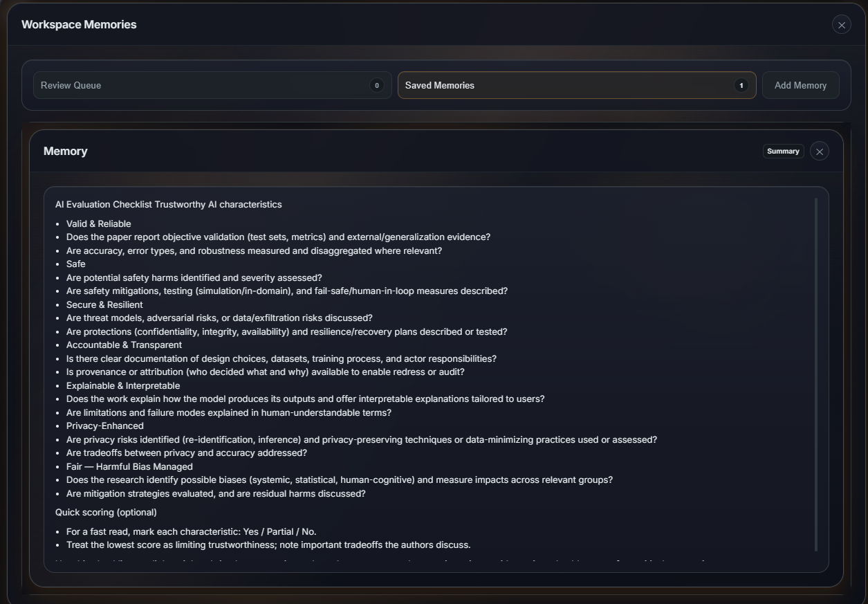Select the Saved Memories tab
This screenshot has height=604, width=868.
(567, 85)
